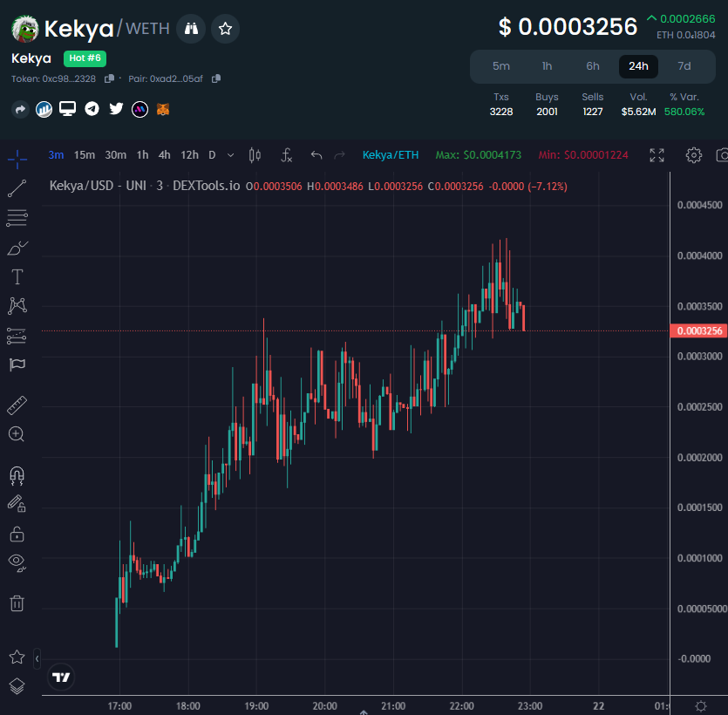Copy the pair address
This screenshot has height=715, width=728.
(x=216, y=78)
